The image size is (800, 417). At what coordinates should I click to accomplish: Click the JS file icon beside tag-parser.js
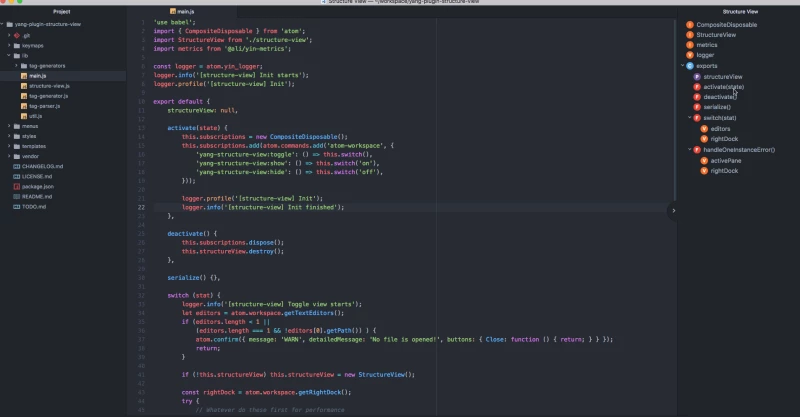point(24,105)
